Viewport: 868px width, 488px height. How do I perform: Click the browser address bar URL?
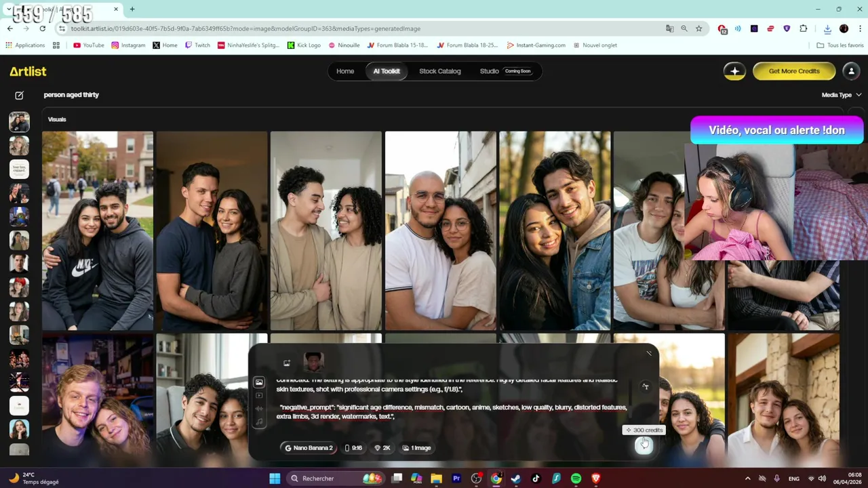tap(245, 28)
